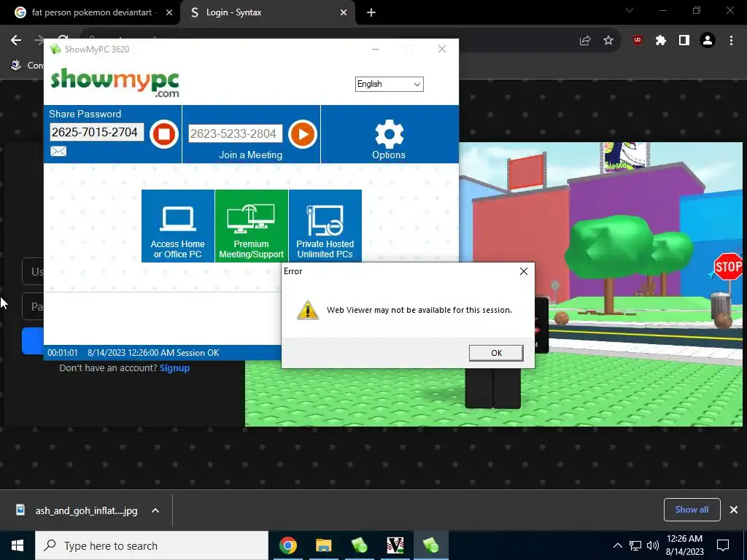Viewport: 747px width, 560px height.
Task: Click the red stop sharing button
Action: click(x=164, y=134)
